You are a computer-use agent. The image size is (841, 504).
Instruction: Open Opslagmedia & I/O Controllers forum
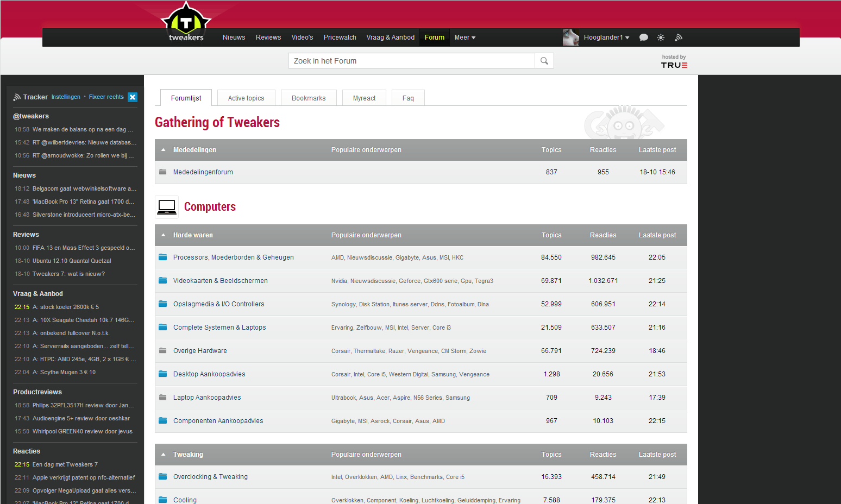(x=219, y=304)
